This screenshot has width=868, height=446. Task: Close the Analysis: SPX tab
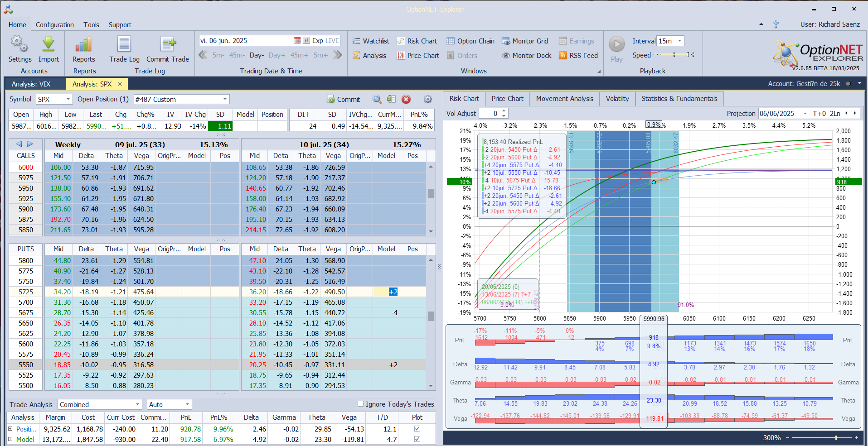[x=120, y=84]
